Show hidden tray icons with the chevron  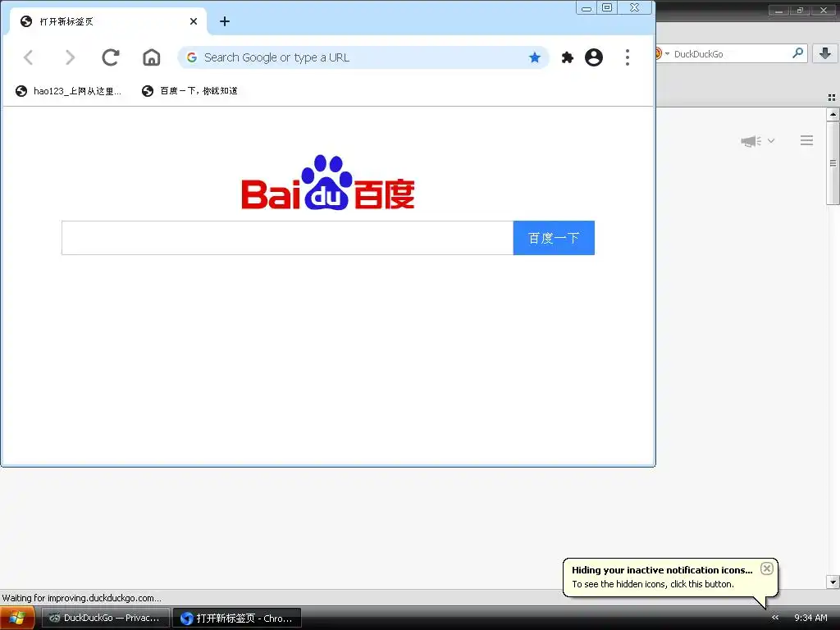tap(774, 618)
